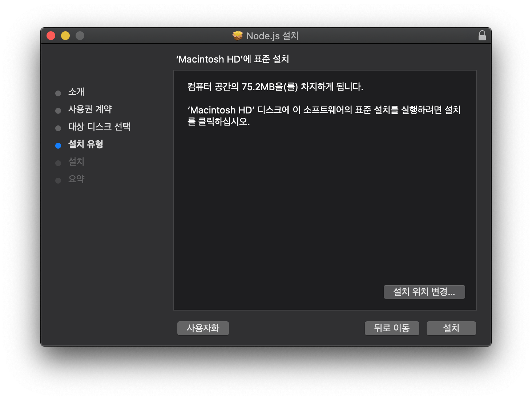
Task: Click the 75.2MB disk space message
Action: click(275, 87)
